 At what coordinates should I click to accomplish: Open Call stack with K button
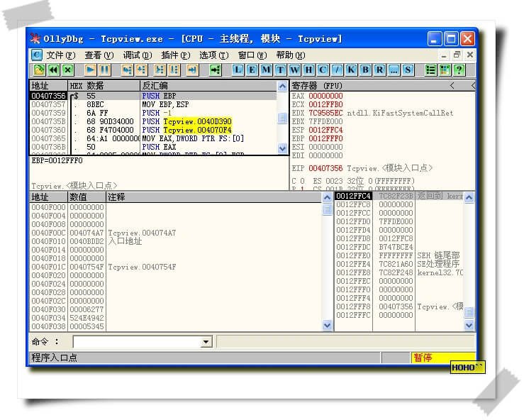tap(351, 70)
